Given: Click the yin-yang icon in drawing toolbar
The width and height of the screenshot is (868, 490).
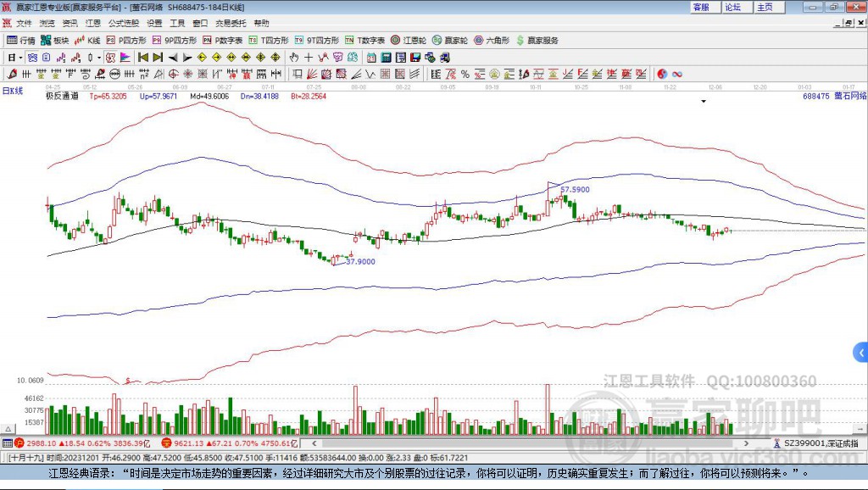Looking at the screenshot, I should [662, 75].
